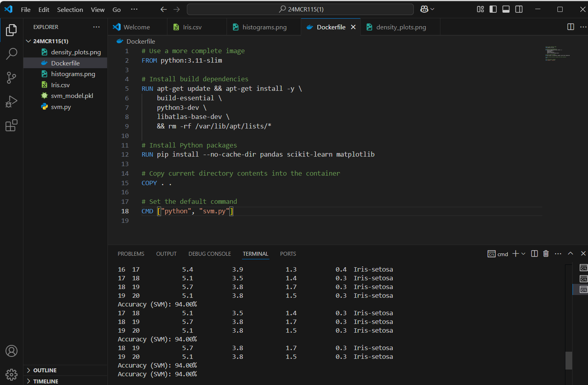Open Customize Layout button
The image size is (588, 385).
click(480, 9)
